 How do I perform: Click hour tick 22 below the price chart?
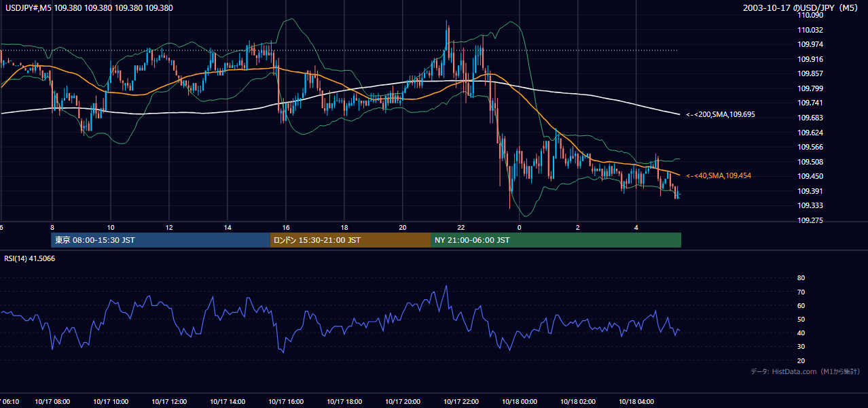pos(461,227)
